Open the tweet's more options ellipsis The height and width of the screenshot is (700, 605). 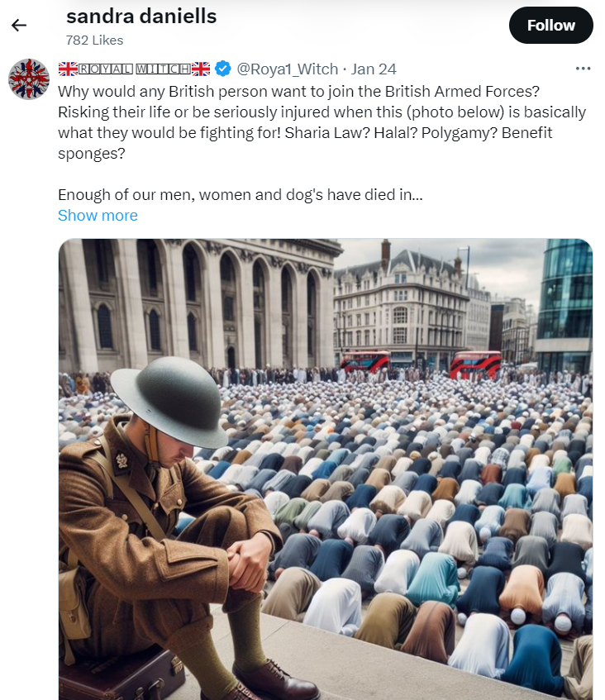pos(584,69)
